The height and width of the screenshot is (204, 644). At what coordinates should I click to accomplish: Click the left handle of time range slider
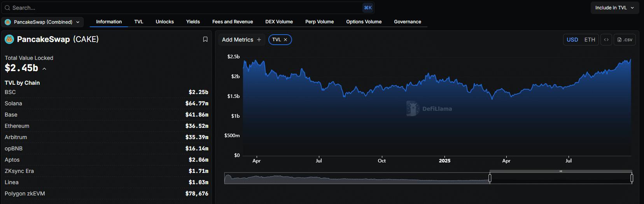pos(490,178)
